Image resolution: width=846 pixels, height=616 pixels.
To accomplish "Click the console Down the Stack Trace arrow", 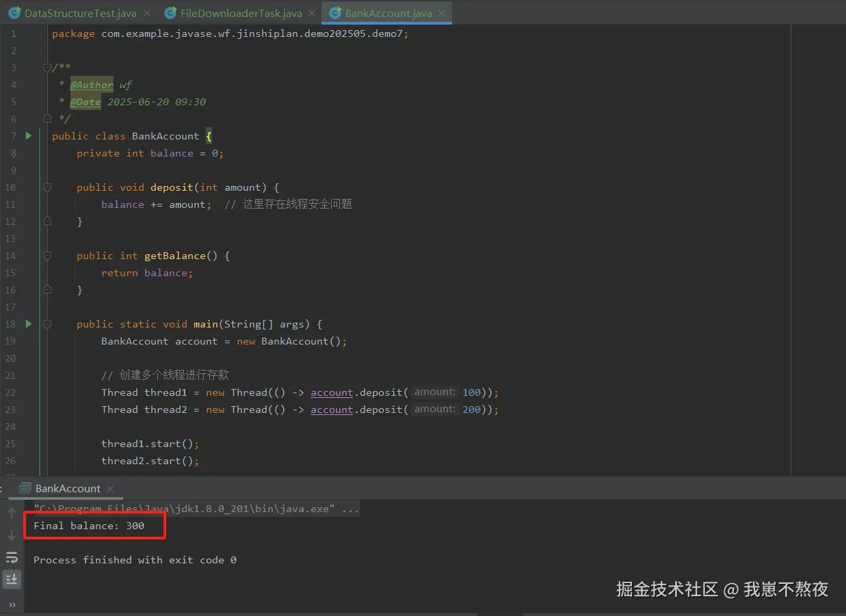I will 12,535.
